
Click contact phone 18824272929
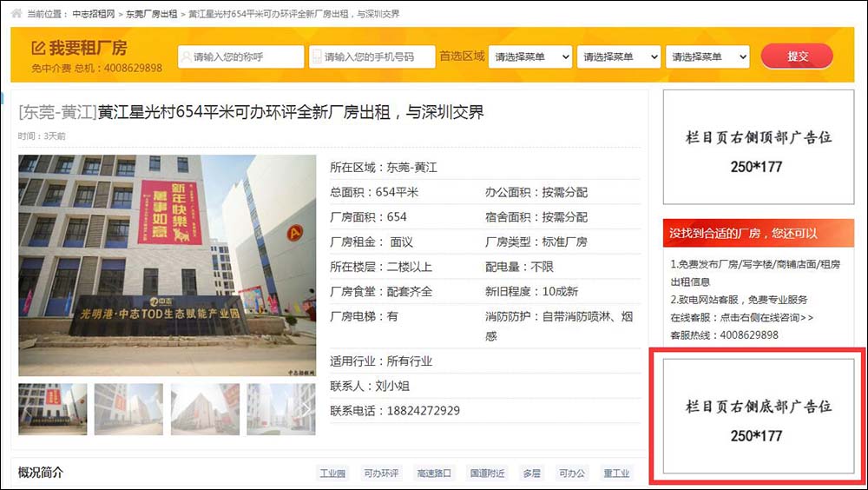[424, 411]
